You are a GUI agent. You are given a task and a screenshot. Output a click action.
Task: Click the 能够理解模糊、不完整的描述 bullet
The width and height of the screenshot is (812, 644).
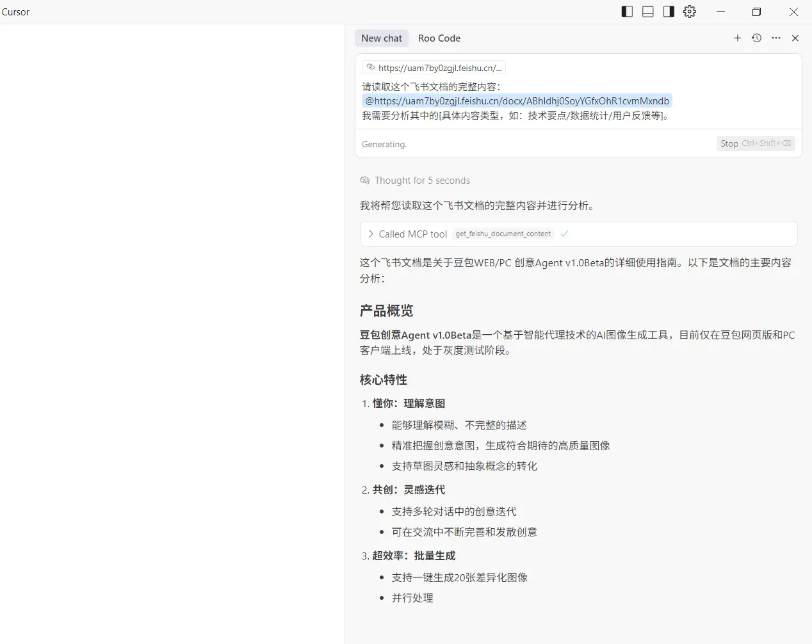(x=459, y=425)
